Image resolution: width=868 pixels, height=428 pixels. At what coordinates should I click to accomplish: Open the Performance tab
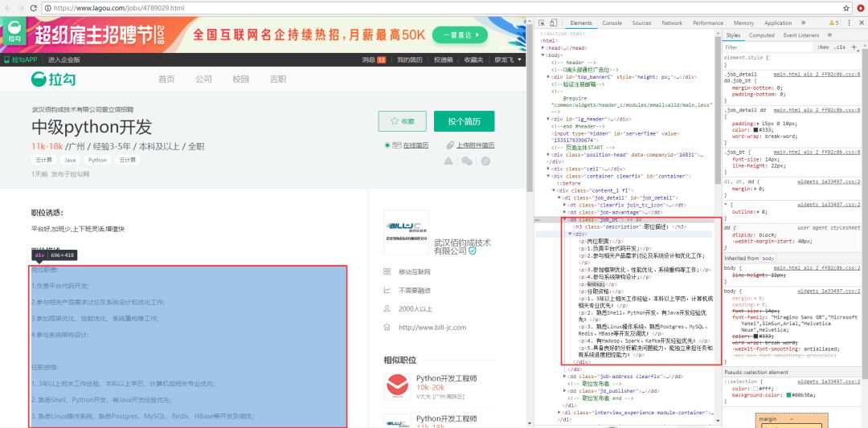[708, 22]
